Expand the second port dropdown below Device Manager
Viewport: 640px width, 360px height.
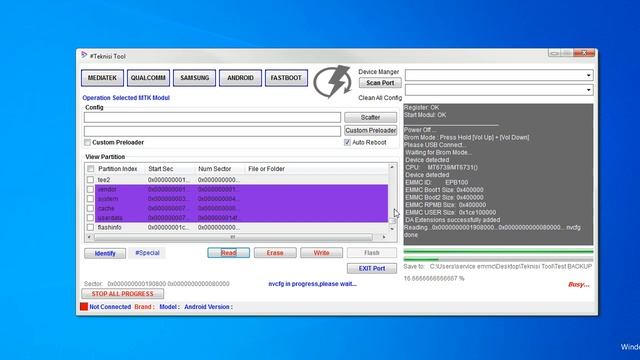tap(588, 90)
